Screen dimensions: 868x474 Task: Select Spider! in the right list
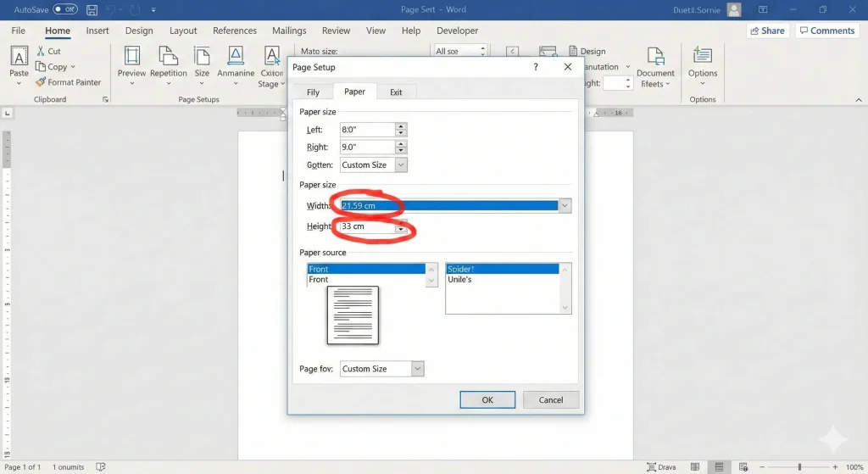(502, 269)
